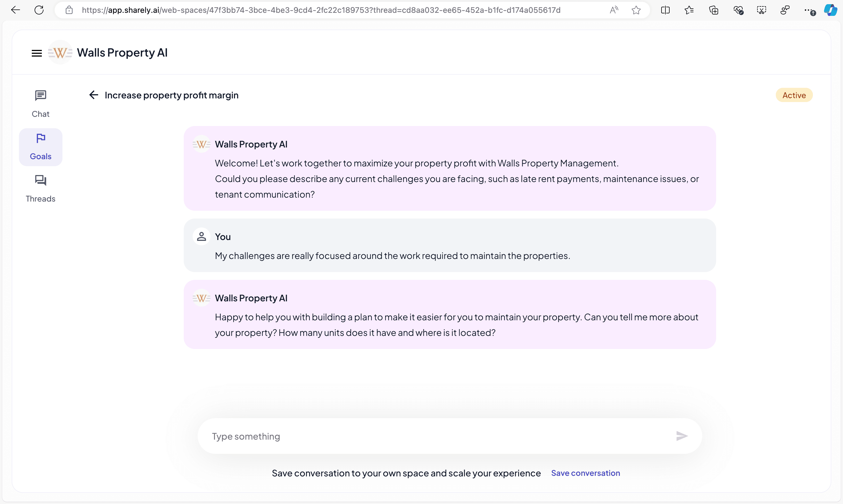Open Browser essentials heart icon
Viewport: 843px width, 504px height.
click(x=738, y=10)
